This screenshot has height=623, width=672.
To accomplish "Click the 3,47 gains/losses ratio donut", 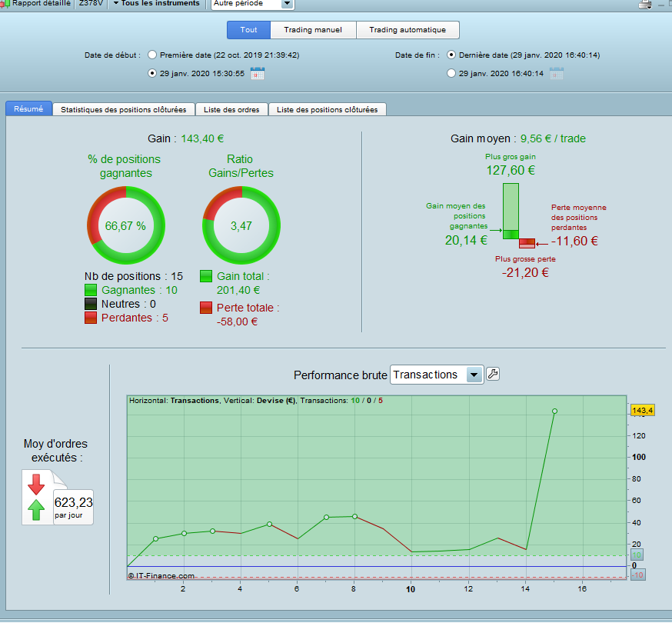I will click(241, 225).
